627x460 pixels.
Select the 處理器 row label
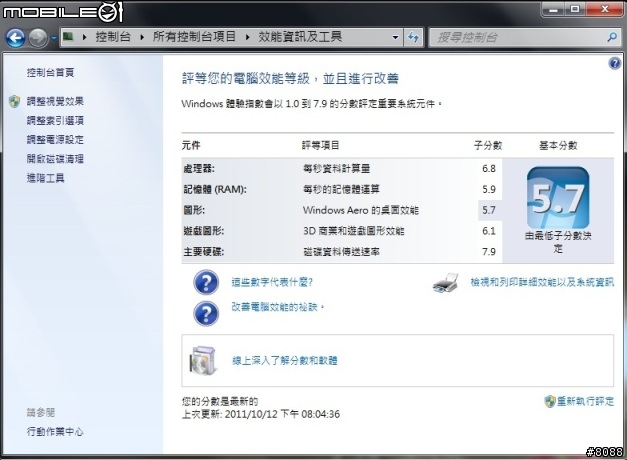coord(199,169)
